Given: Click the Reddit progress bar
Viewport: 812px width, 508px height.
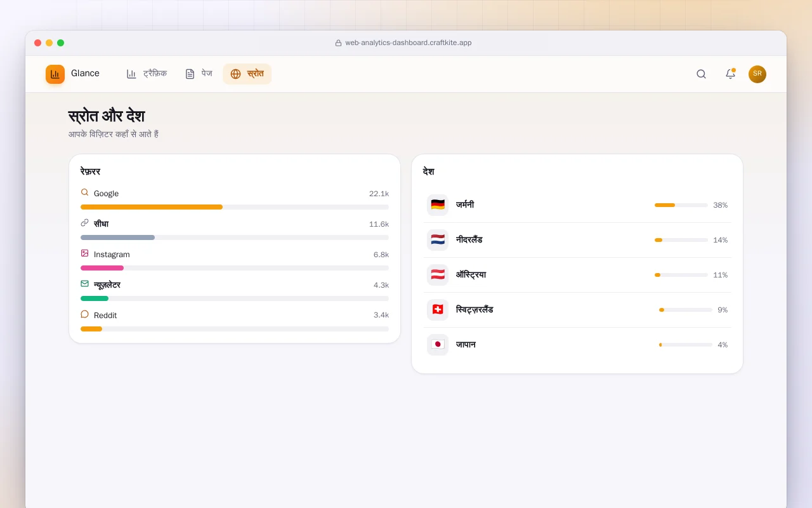Looking at the screenshot, I should point(235,329).
